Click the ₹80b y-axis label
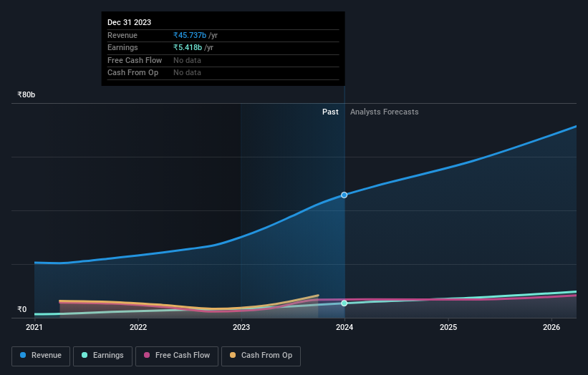 tap(26, 94)
